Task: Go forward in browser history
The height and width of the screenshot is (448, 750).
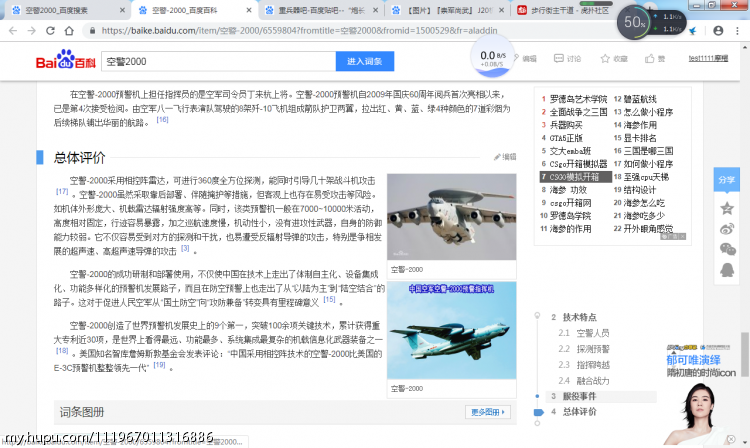Action: [x=32, y=31]
